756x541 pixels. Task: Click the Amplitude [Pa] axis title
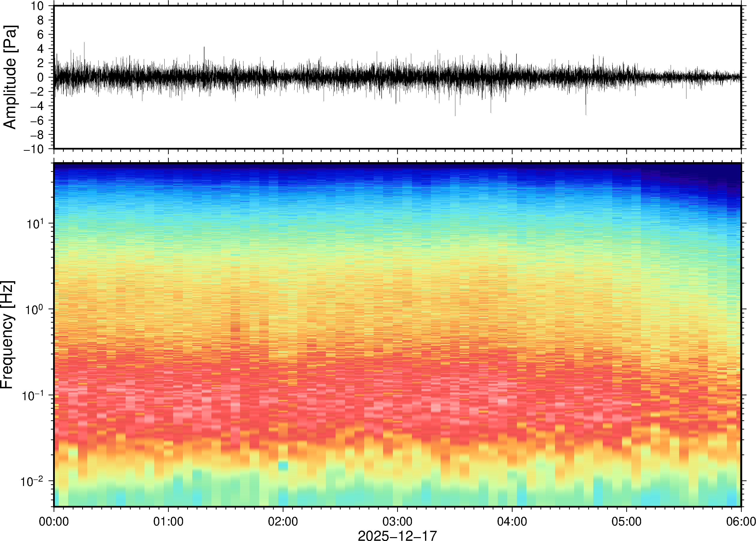(x=10, y=77)
